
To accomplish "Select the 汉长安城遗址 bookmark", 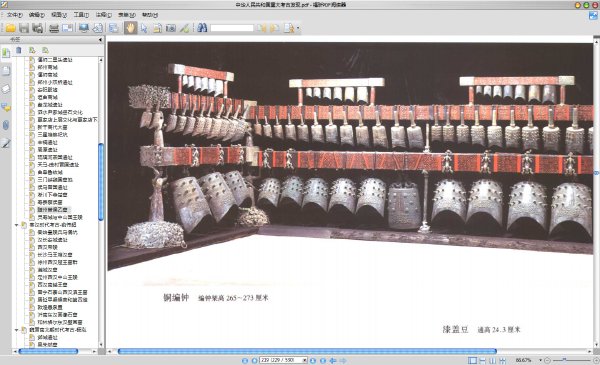I will point(52,240).
